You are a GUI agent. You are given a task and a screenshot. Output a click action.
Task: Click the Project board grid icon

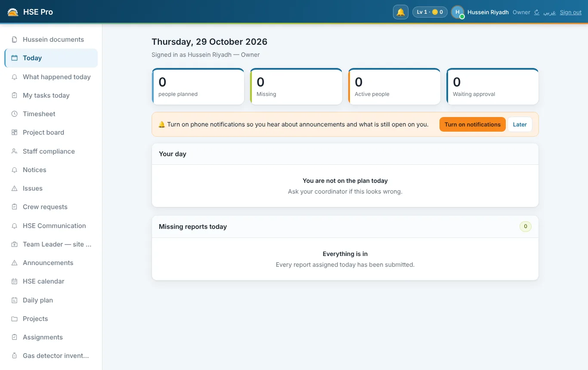pos(14,133)
